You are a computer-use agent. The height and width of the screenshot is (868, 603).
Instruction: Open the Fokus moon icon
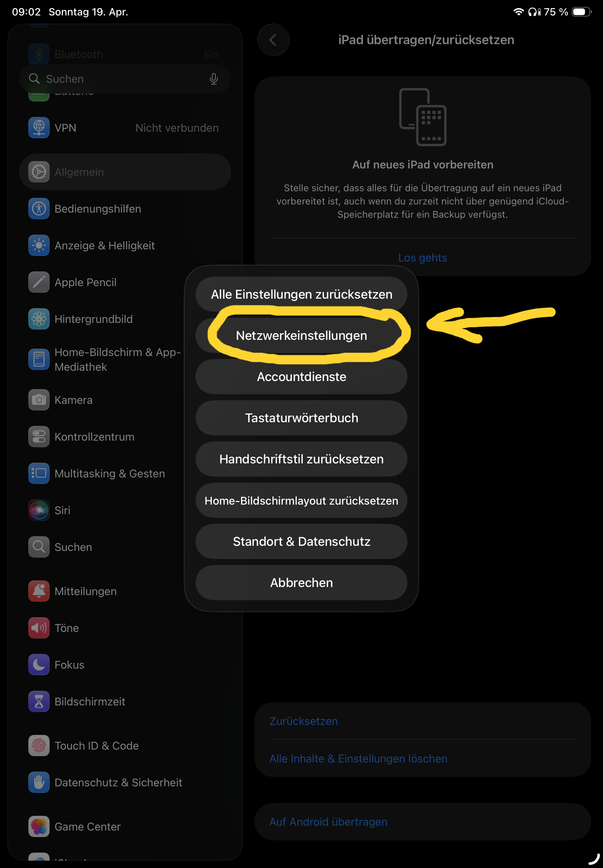tap(39, 665)
